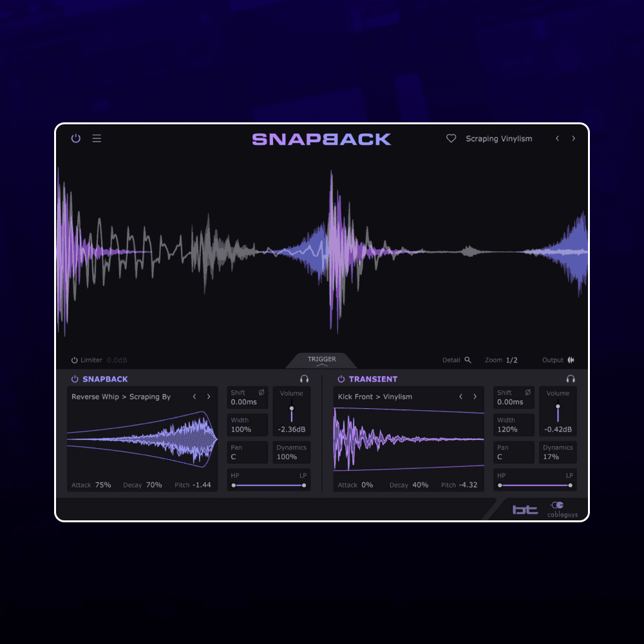Click the cableguys logo

click(x=562, y=509)
